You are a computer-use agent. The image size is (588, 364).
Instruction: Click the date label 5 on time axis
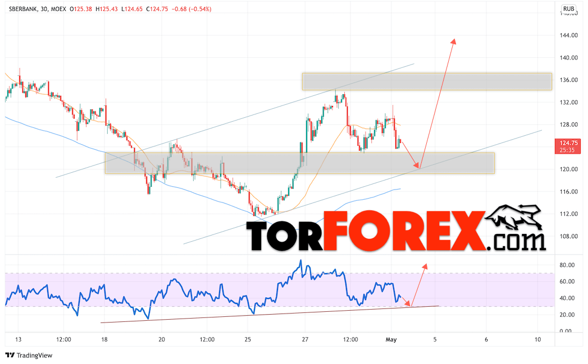click(x=435, y=340)
